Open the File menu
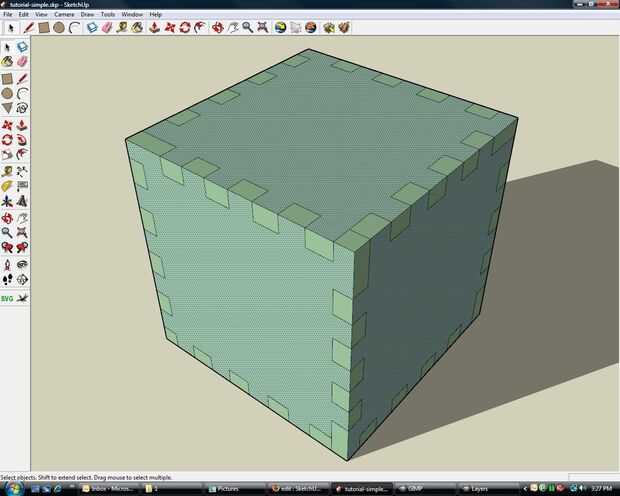Image resolution: width=620 pixels, height=496 pixels. tap(8, 15)
